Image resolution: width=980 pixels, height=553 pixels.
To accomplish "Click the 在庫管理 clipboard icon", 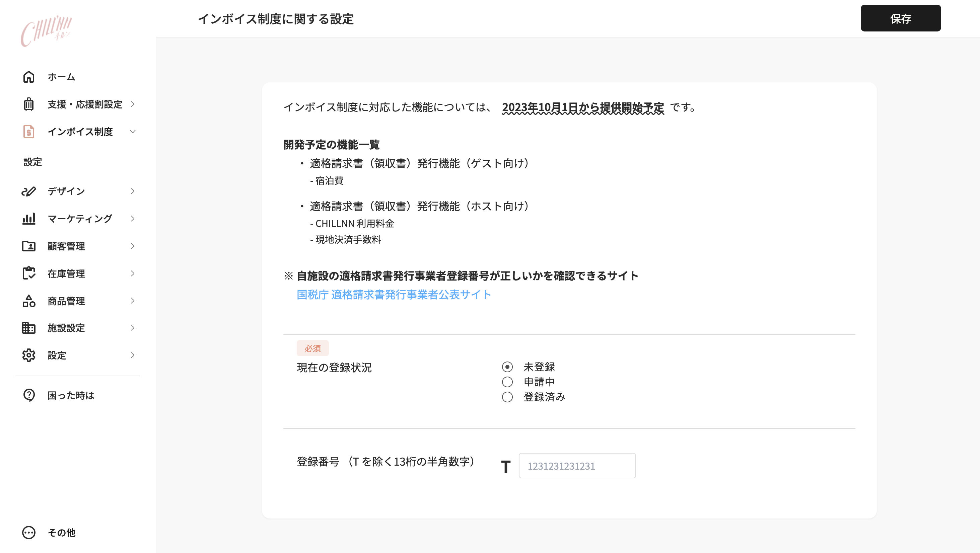I will tap(28, 273).
